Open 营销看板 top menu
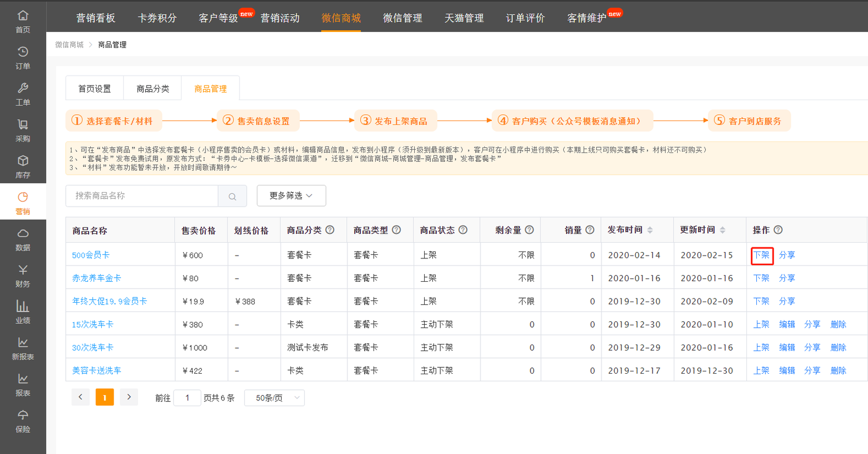 pyautogui.click(x=96, y=18)
